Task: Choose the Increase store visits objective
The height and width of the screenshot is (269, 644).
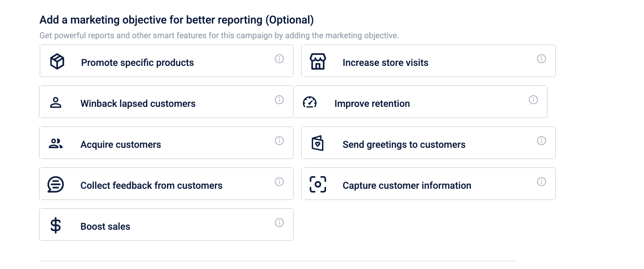Action: (385, 62)
